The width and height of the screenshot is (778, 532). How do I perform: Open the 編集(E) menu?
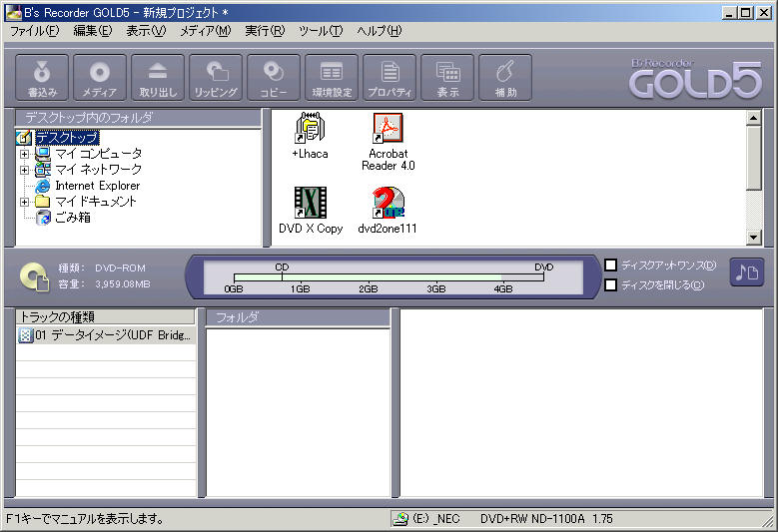[x=92, y=31]
